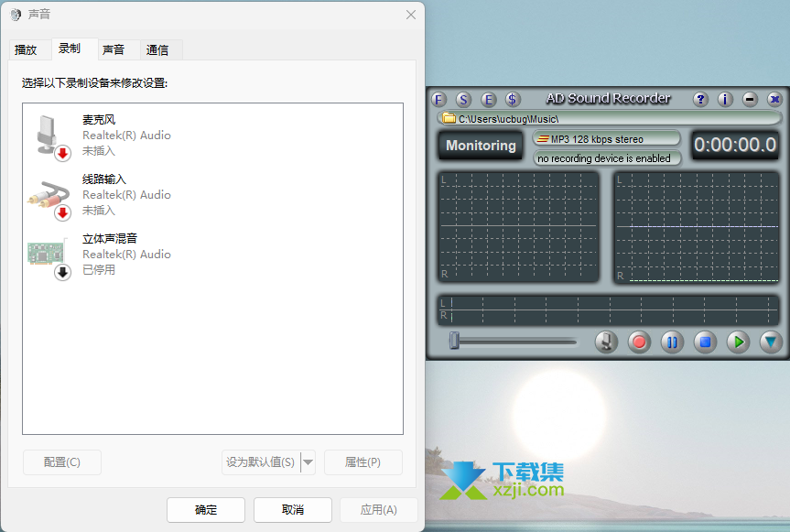Image resolution: width=790 pixels, height=532 pixels.
Task: Click the microphone source button in the recorder
Action: (x=606, y=342)
